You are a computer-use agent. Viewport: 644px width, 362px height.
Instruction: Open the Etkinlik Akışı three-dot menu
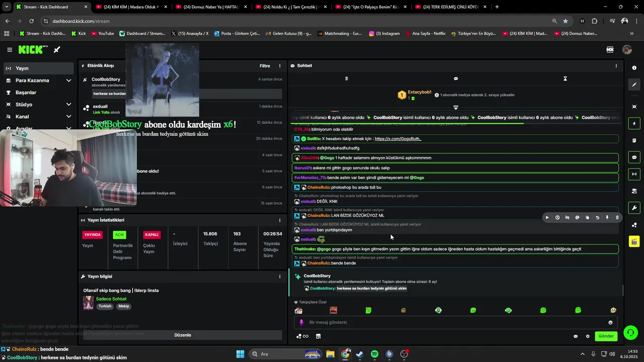280,66
